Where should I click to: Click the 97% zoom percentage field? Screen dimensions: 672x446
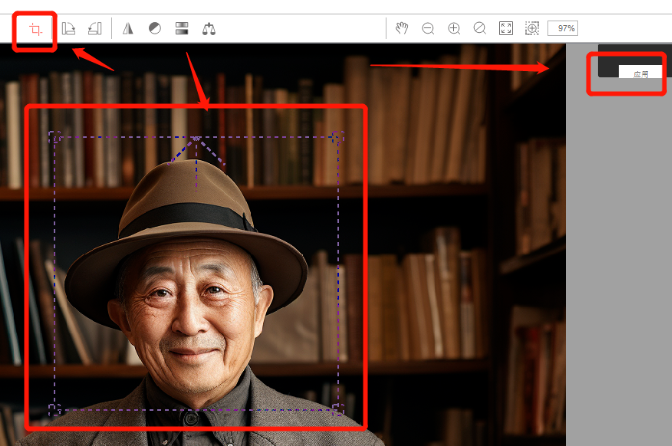coord(563,28)
